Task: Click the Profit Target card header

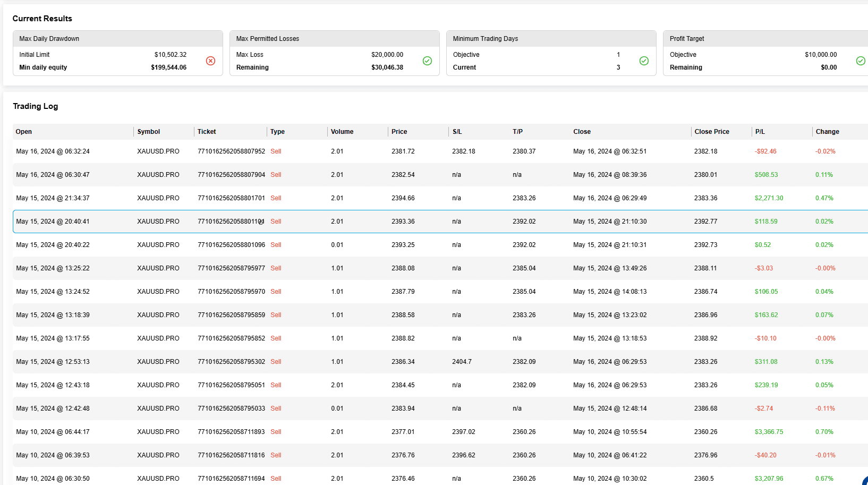Action: [x=765, y=39]
